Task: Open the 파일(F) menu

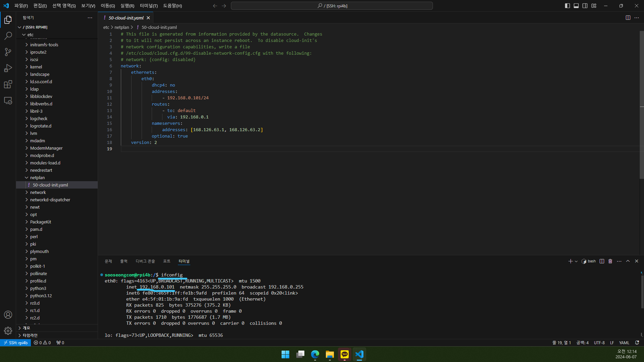Action: coord(21,6)
